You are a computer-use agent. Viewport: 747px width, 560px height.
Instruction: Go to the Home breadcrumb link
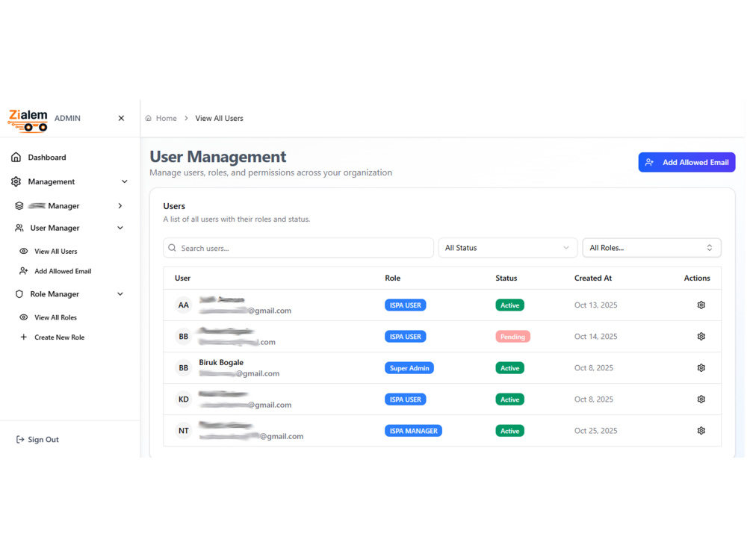(x=167, y=118)
